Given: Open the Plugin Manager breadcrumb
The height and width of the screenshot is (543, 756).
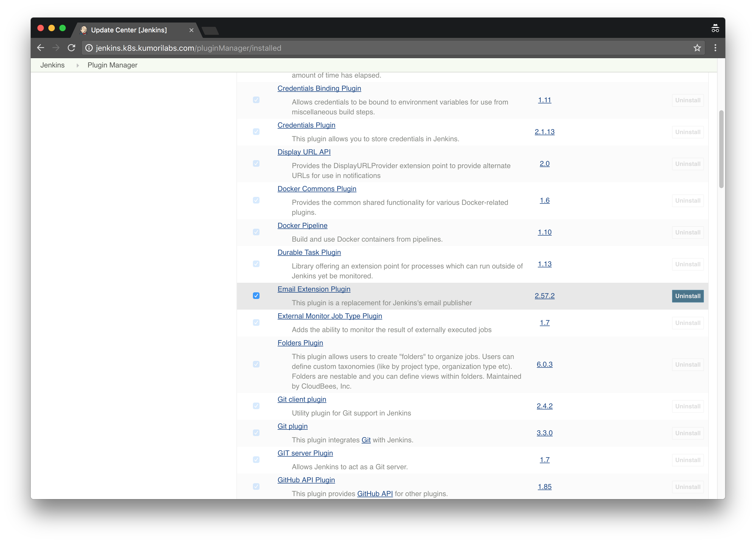Looking at the screenshot, I should coord(112,65).
